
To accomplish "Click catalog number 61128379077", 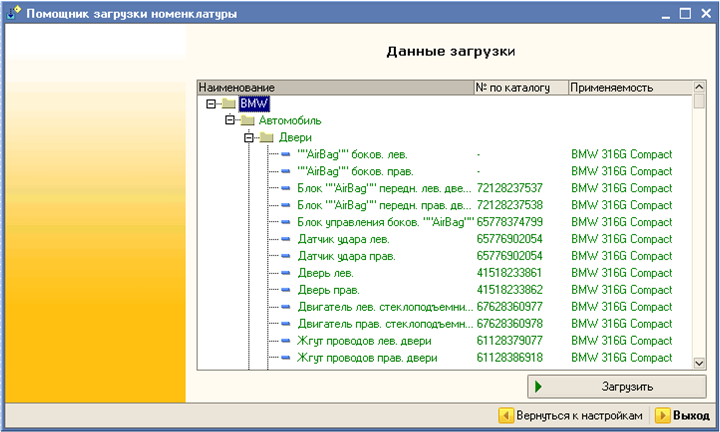I will coord(510,341).
